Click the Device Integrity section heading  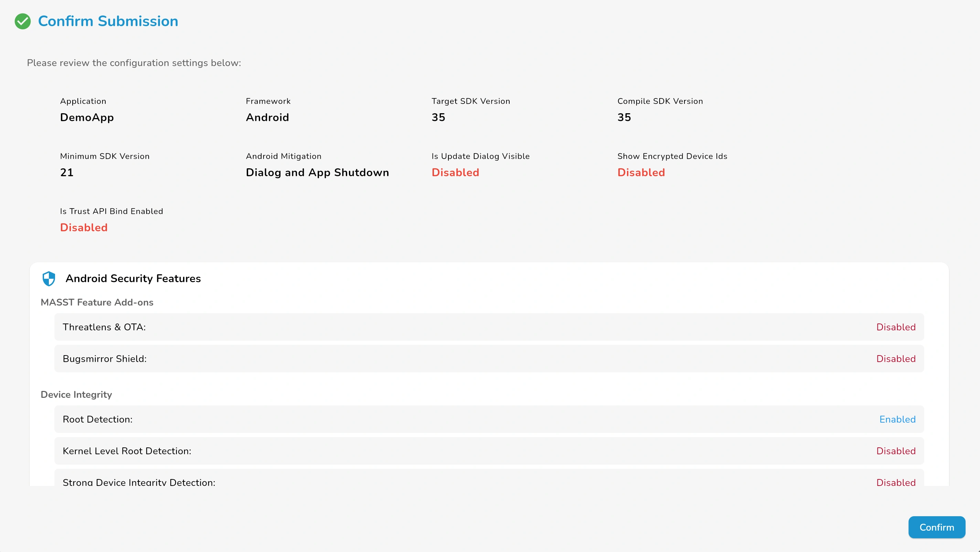tap(76, 395)
